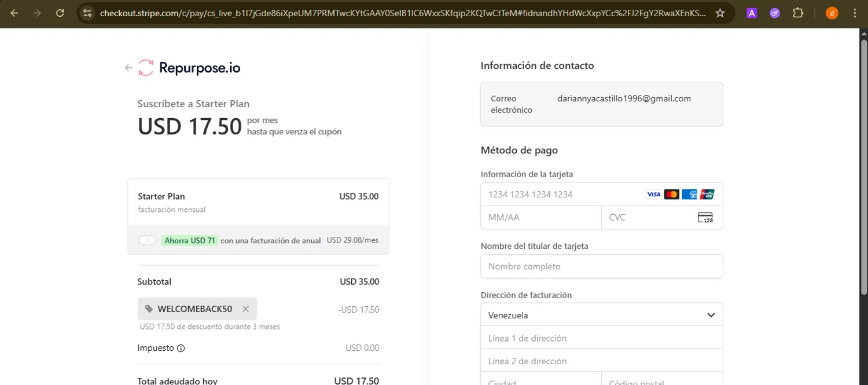Click the Visa card icon
Viewport: 868px width, 385px height.
coord(653,195)
